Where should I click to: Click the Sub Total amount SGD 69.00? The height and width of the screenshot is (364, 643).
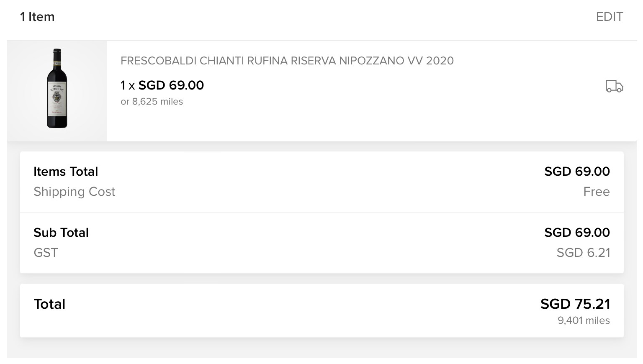(x=577, y=233)
